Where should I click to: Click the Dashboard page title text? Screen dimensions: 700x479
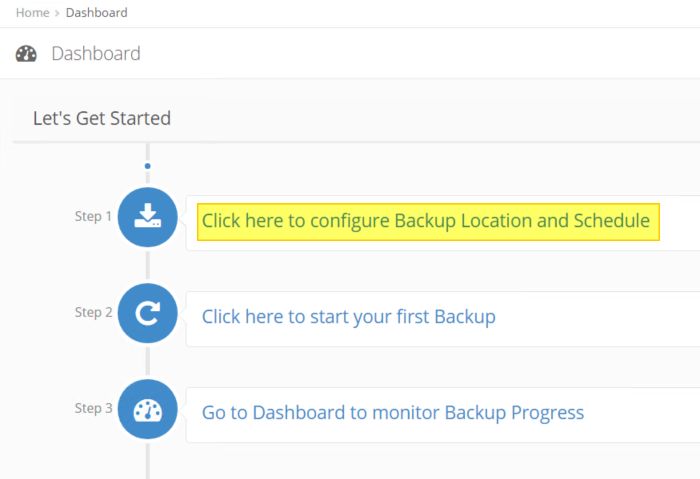coord(96,54)
